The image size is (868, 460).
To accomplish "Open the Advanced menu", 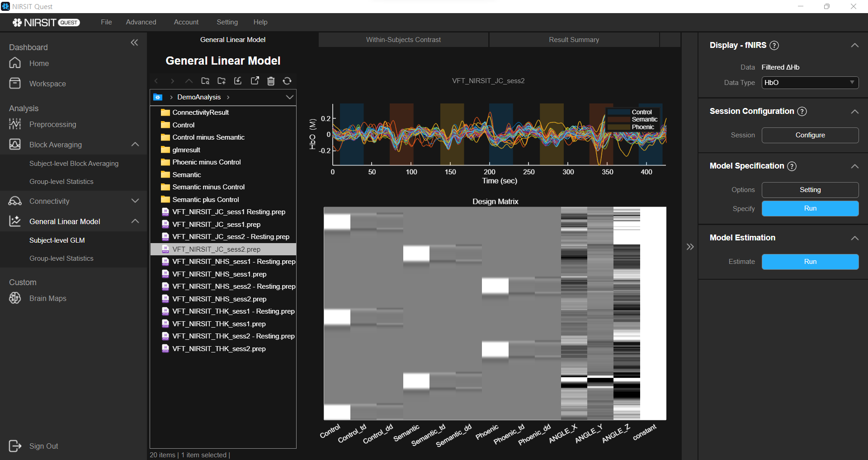I will (x=141, y=22).
